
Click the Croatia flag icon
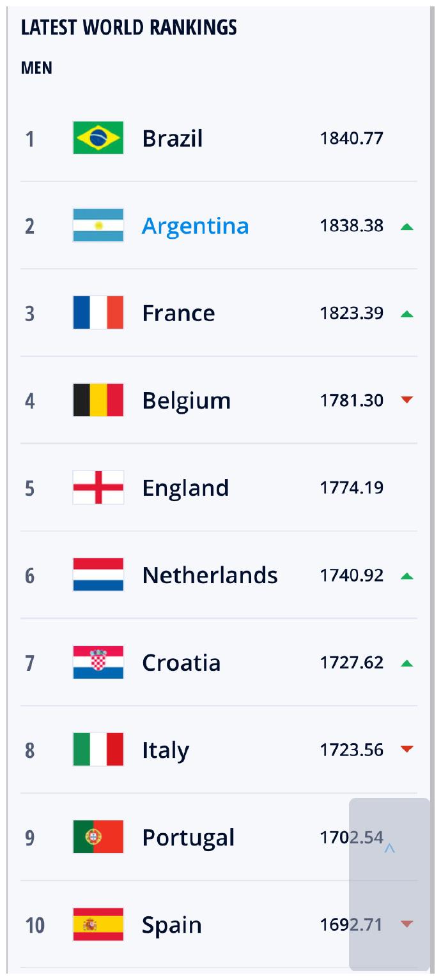[98, 662]
